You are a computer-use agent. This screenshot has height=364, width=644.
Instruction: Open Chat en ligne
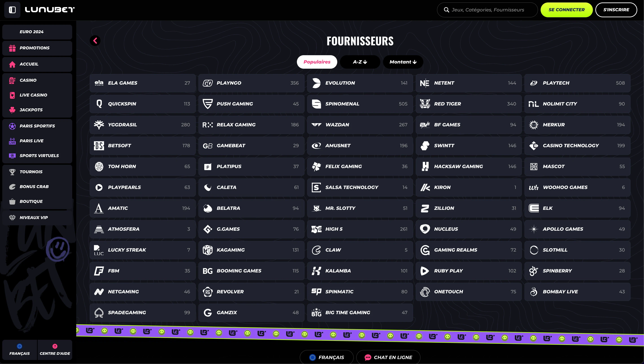click(x=388, y=357)
